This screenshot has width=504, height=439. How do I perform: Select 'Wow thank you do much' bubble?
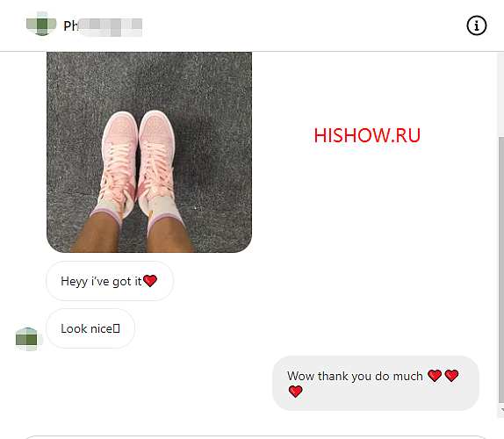(x=376, y=383)
